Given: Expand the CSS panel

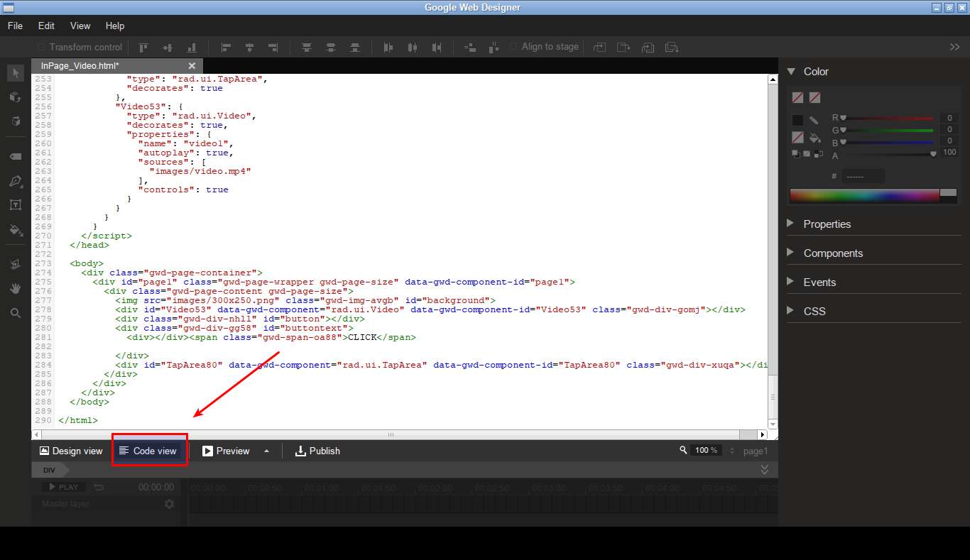Looking at the screenshot, I should (790, 311).
